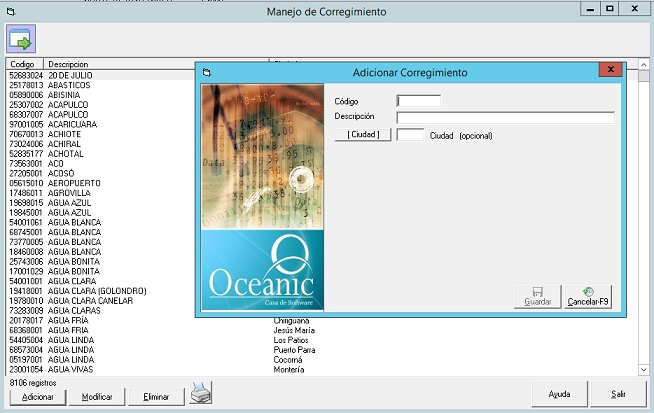Click the green arrow export toolbar icon
654x413 pixels.
tap(21, 40)
